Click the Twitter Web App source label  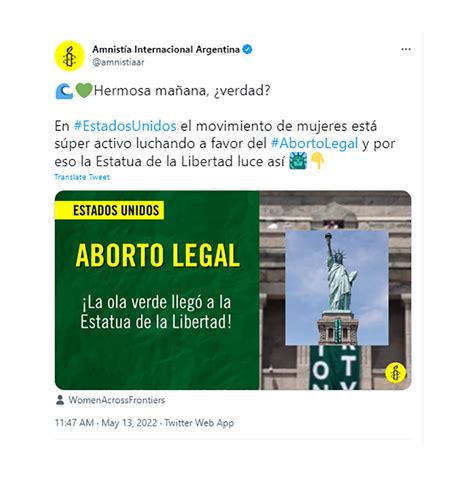pyautogui.click(x=199, y=423)
